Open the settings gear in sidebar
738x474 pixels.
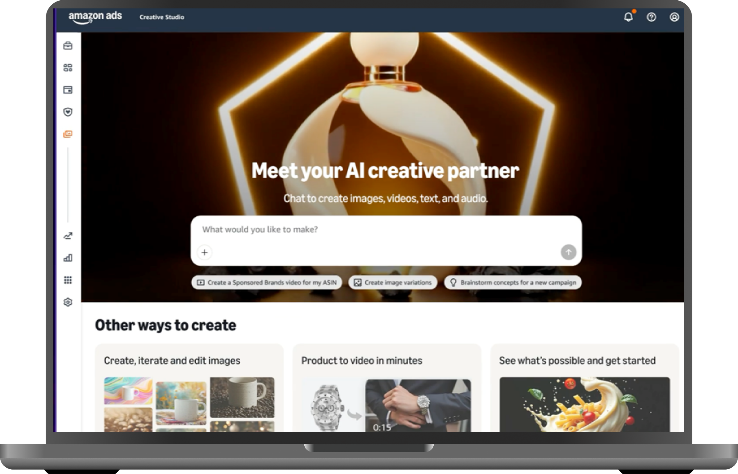(x=68, y=302)
